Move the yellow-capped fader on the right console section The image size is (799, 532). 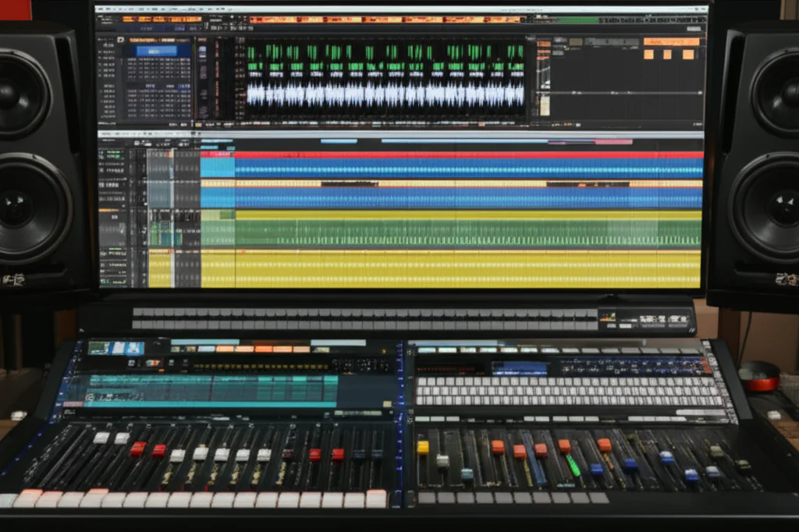pos(423,448)
